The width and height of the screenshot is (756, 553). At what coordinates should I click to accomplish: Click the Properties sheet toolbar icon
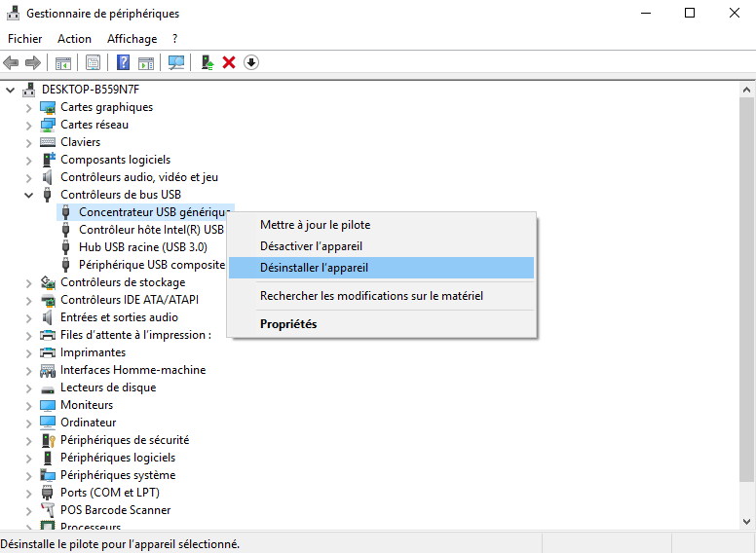tap(94, 62)
